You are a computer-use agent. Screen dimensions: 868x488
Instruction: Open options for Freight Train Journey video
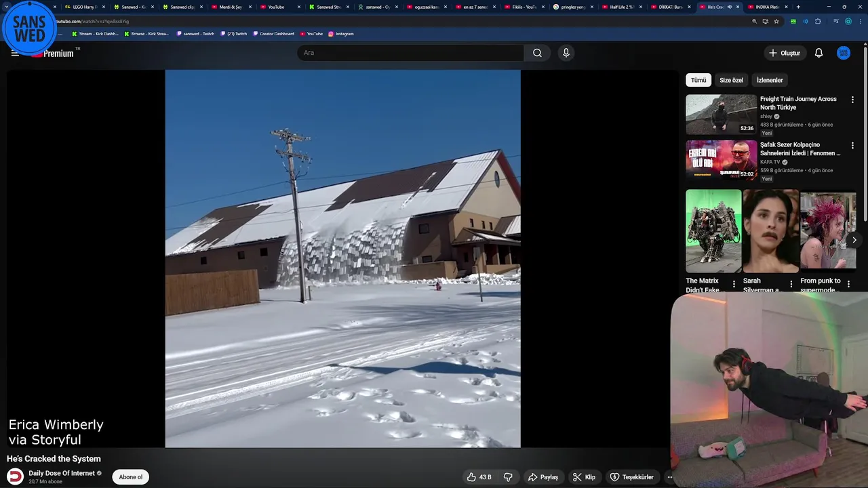[852, 100]
